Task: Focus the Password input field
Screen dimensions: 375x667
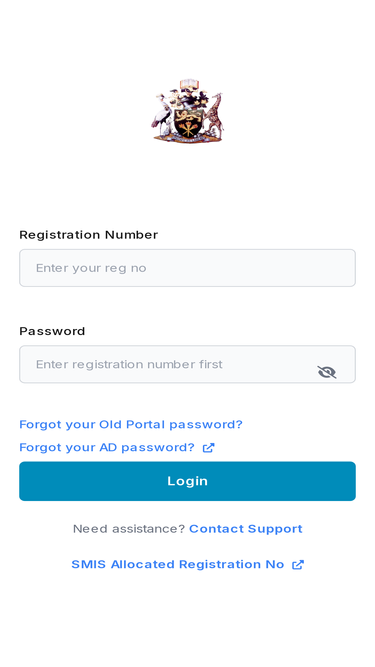Action: click(188, 364)
